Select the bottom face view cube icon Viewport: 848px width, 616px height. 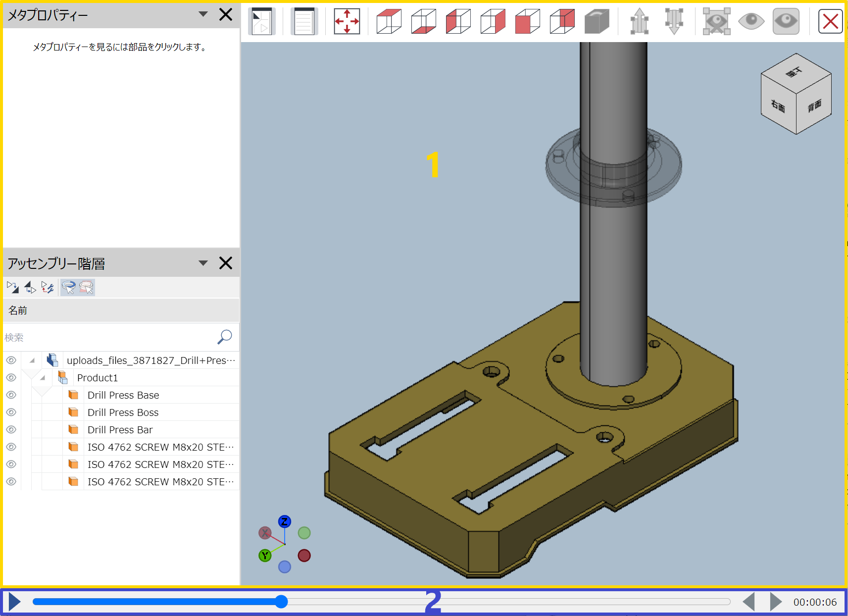click(x=423, y=22)
